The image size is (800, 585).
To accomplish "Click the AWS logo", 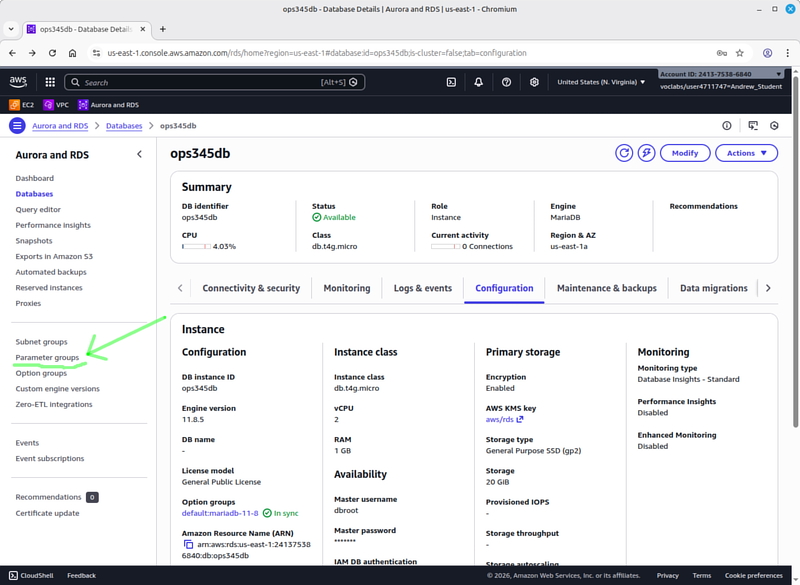I will coord(19,82).
